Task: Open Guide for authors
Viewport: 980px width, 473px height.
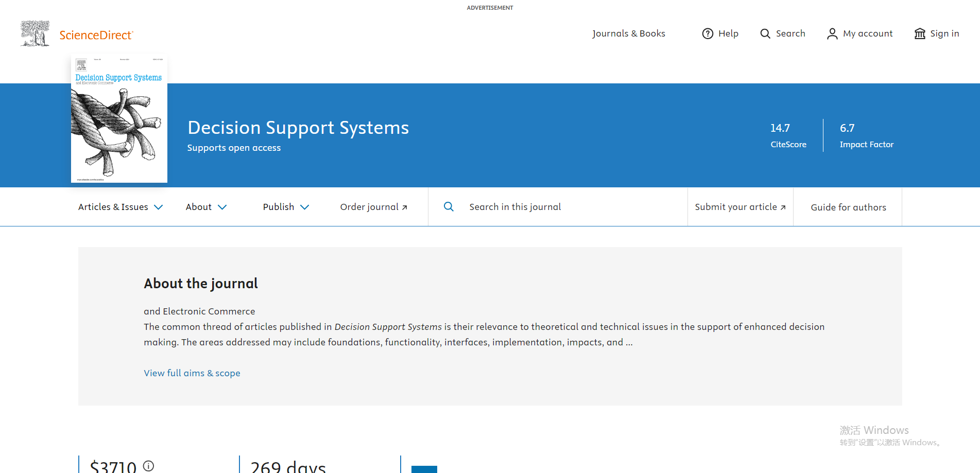Action: [x=849, y=207]
